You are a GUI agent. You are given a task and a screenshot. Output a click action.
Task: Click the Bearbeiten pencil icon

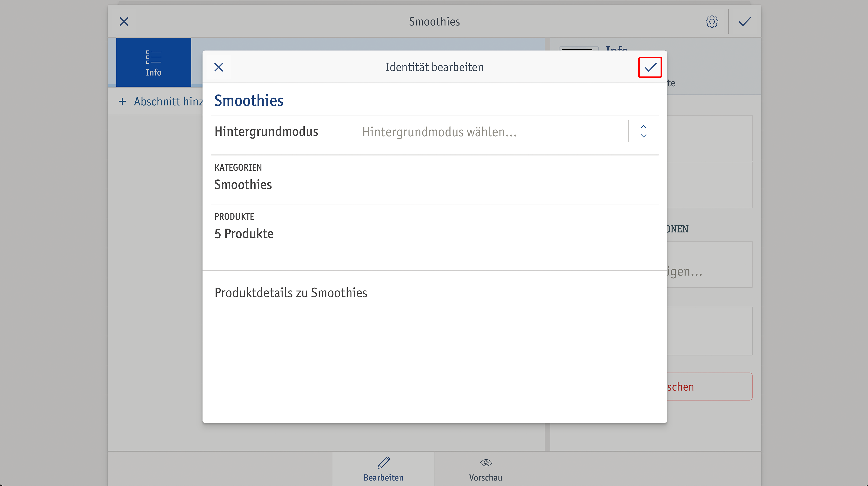[x=383, y=463]
